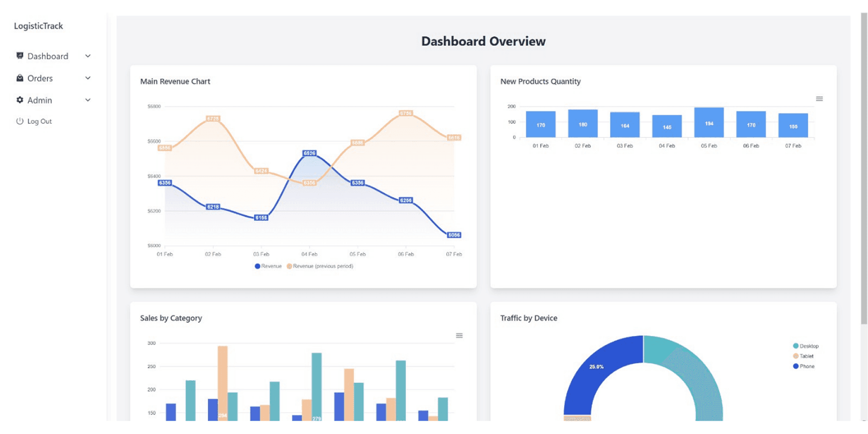
Task: Toggle the Tablet legend item
Action: pos(803,356)
